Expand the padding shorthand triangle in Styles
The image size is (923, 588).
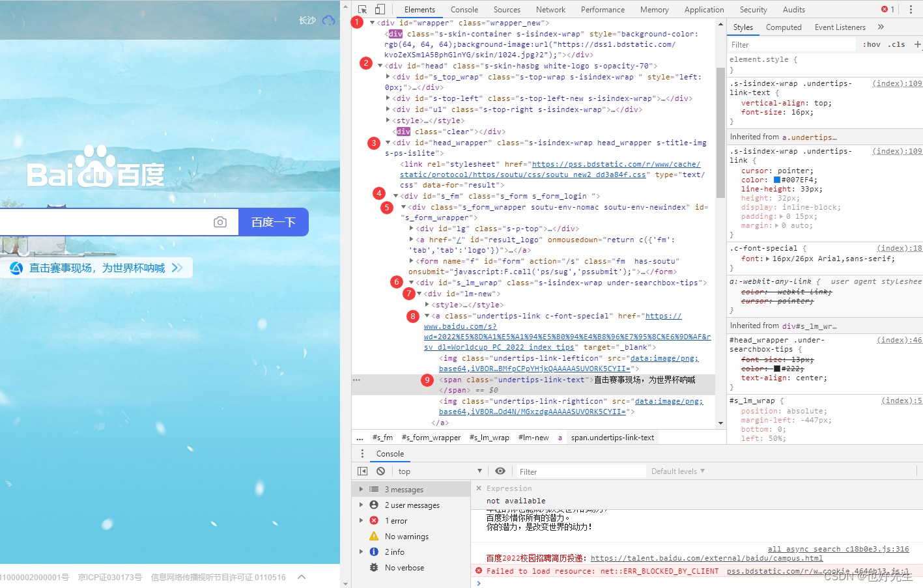click(781, 216)
